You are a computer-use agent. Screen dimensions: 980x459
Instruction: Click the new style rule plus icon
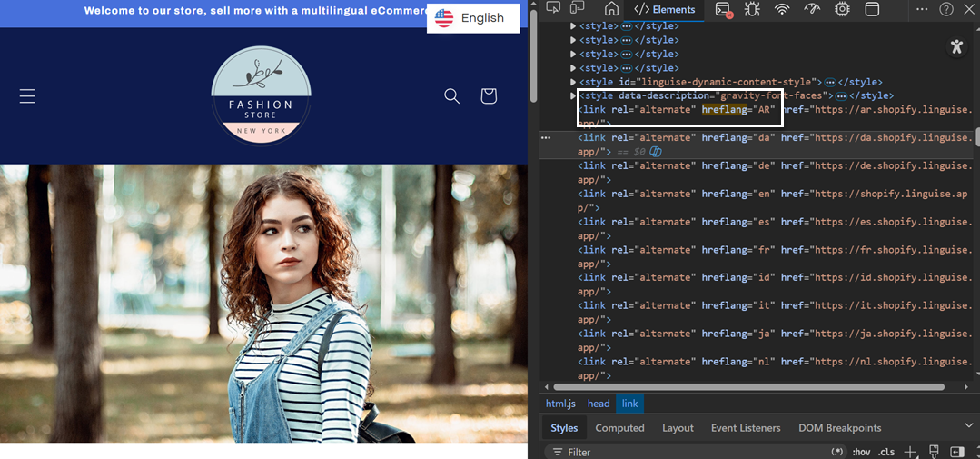point(911,452)
